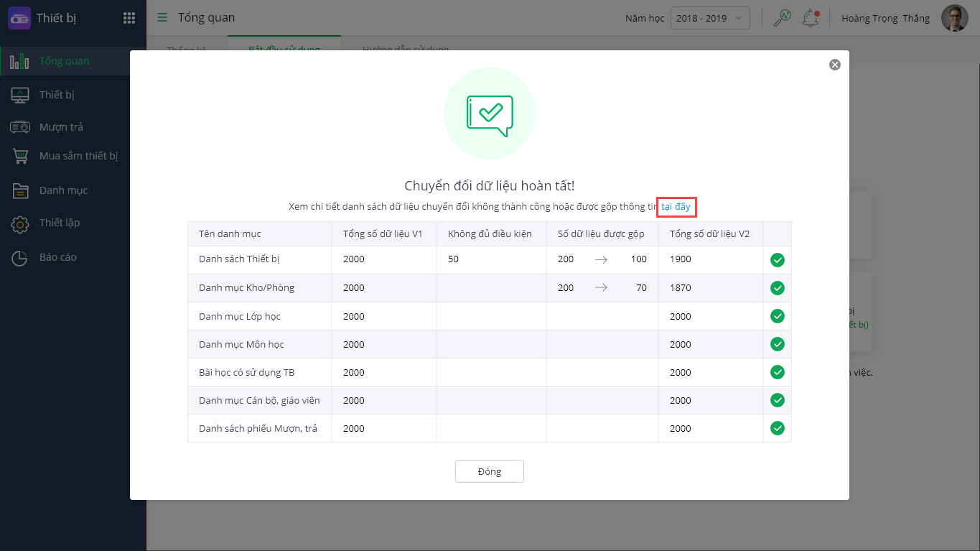Select the 'Danh sách Thiết bị' row name
The width and height of the screenshot is (980, 551).
coord(238,259)
